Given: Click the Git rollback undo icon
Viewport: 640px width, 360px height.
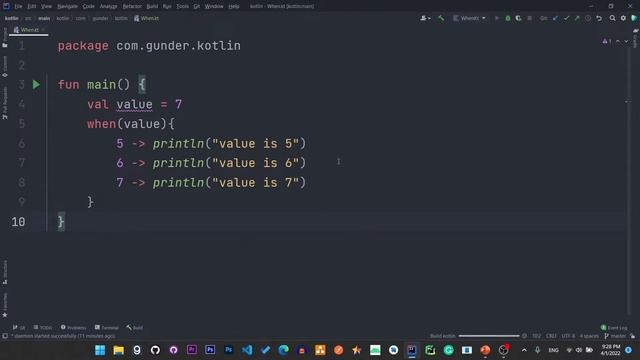Looking at the screenshot, I should click(x=599, y=18).
